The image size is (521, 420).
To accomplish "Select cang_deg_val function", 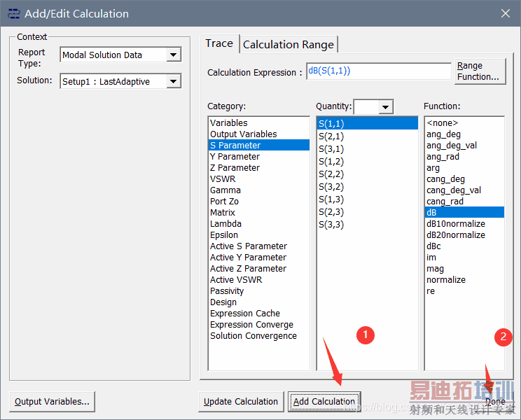I will 464,190.
